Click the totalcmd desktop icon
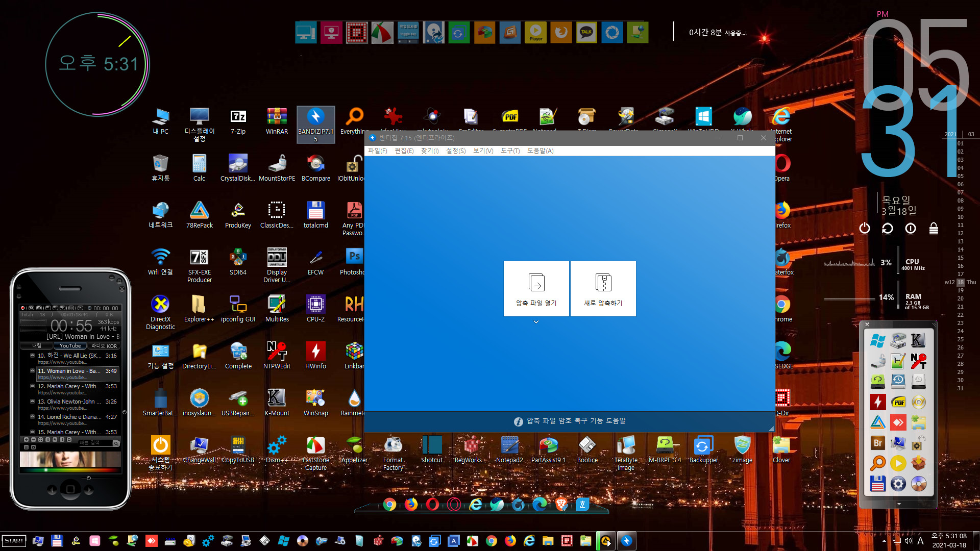The height and width of the screenshot is (551, 980). pyautogui.click(x=315, y=215)
